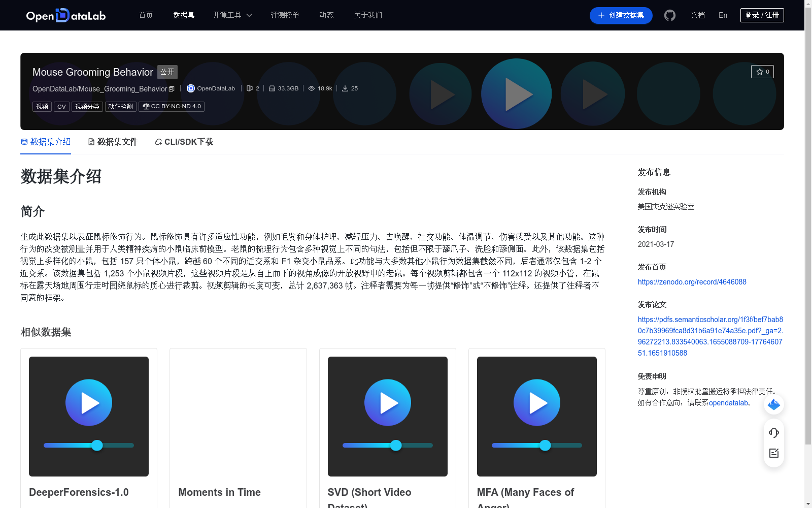Viewport: 812px width, 508px height.
Task: Play the DeeperForensics-1.0 thumbnail video
Action: pyautogui.click(x=89, y=402)
